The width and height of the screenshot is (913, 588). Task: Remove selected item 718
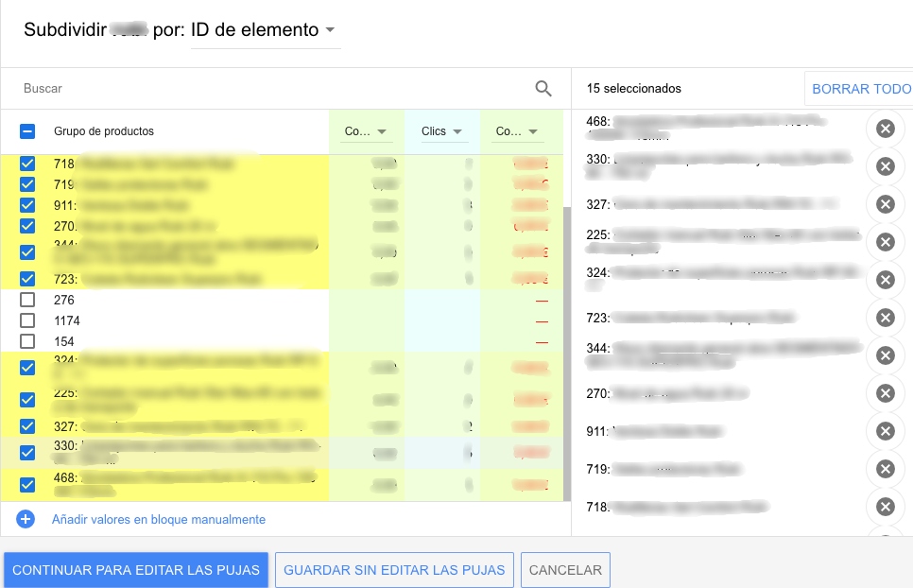point(885,507)
